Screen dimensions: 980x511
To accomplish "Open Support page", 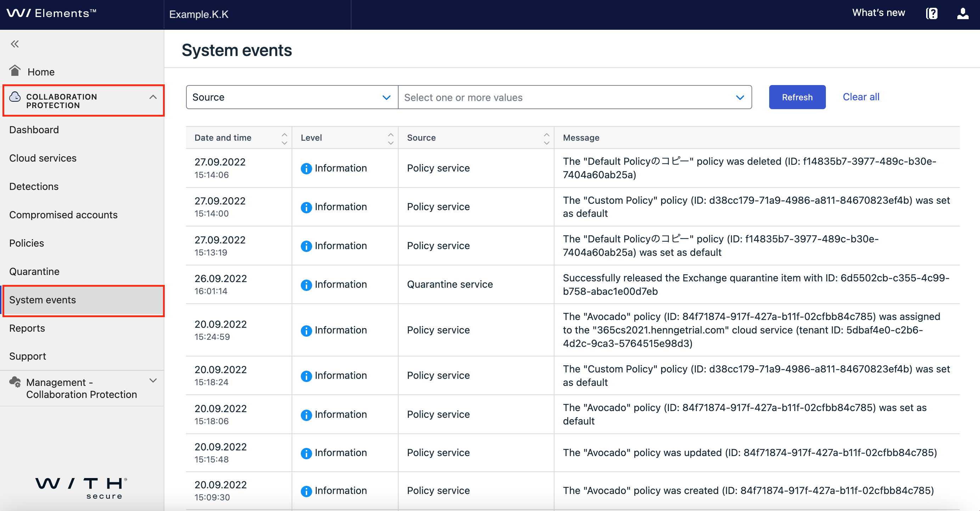I will pos(27,356).
